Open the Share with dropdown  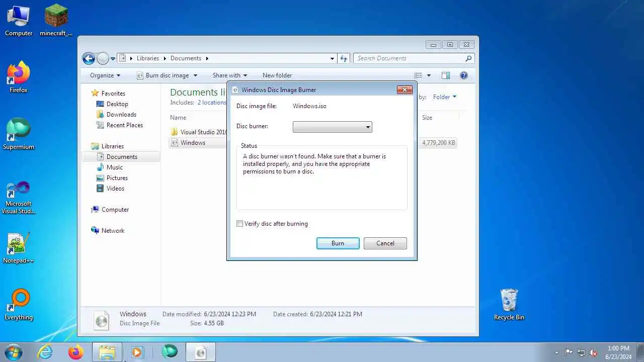[230, 75]
